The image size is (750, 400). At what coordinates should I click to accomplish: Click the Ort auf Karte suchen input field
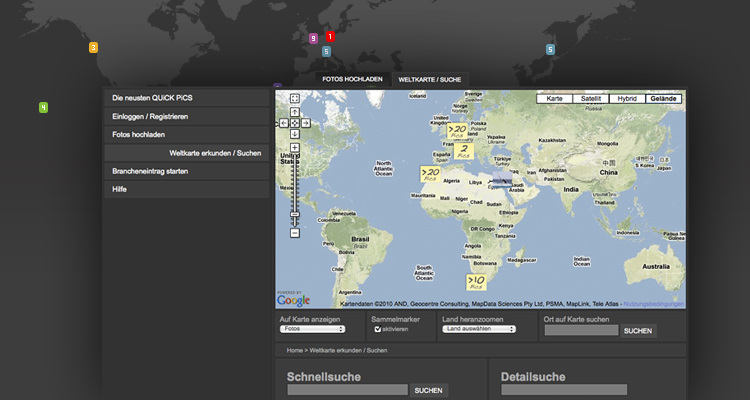click(581, 330)
